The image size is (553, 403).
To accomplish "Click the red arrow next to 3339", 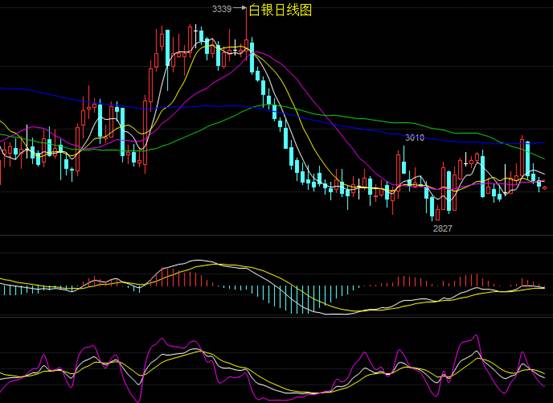I will click(239, 8).
